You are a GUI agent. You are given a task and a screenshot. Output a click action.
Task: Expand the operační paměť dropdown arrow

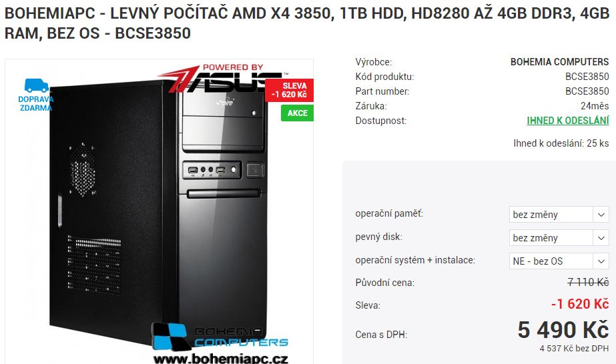[x=601, y=215]
